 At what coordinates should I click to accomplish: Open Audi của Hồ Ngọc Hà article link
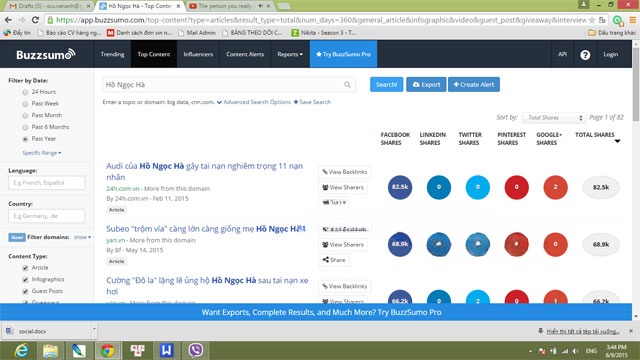[x=204, y=171]
